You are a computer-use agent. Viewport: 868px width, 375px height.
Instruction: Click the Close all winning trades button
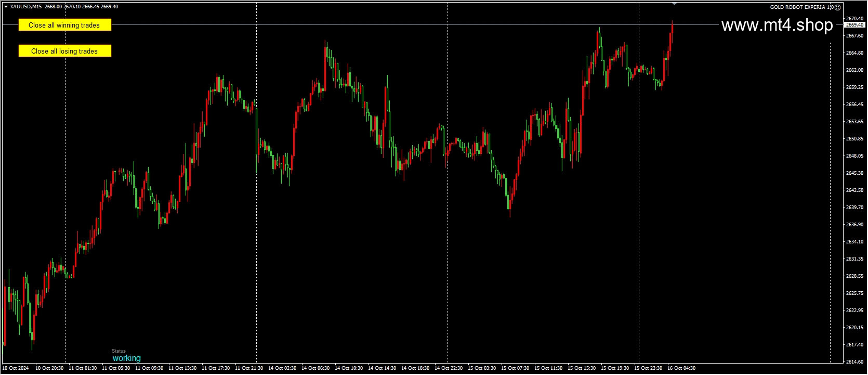click(x=65, y=25)
